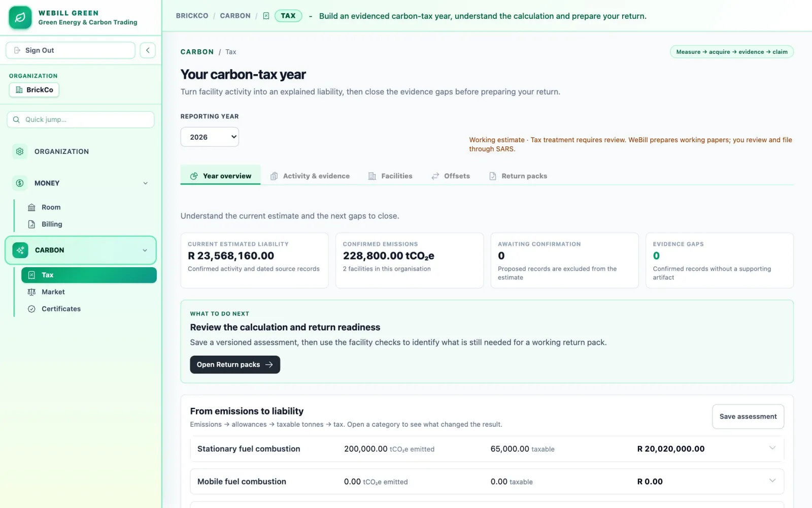Click the ORGANIZATION sidebar item
The image size is (812, 508).
[x=81, y=151]
